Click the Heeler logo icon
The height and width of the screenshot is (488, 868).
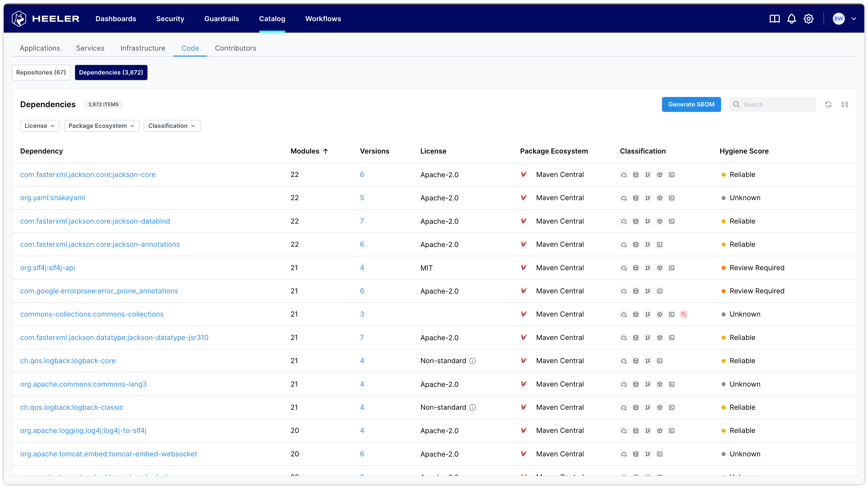click(19, 18)
